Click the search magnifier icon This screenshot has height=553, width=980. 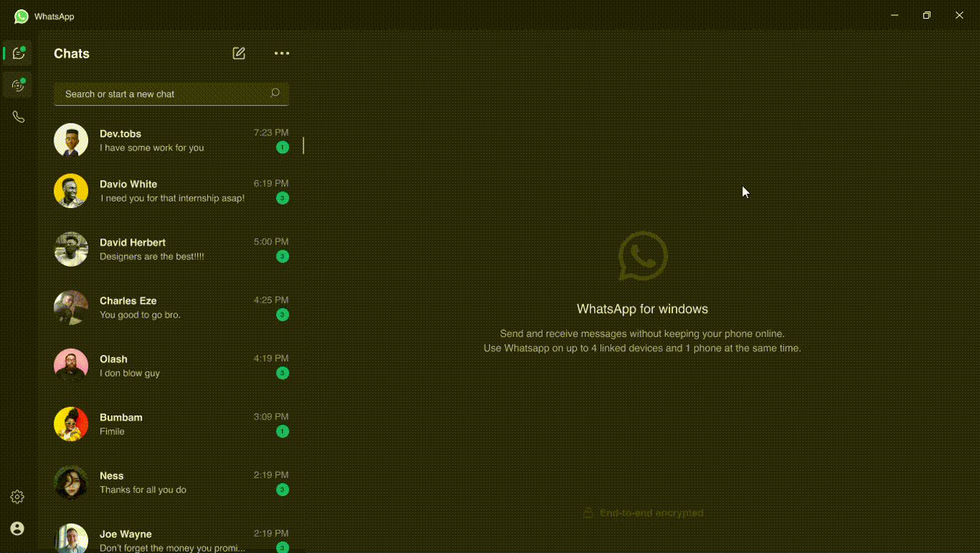275,93
